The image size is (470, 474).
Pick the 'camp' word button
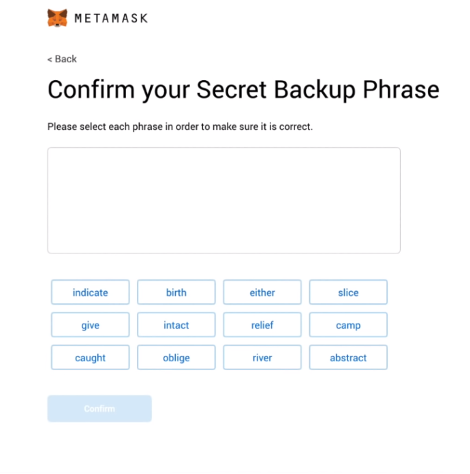[x=348, y=325]
